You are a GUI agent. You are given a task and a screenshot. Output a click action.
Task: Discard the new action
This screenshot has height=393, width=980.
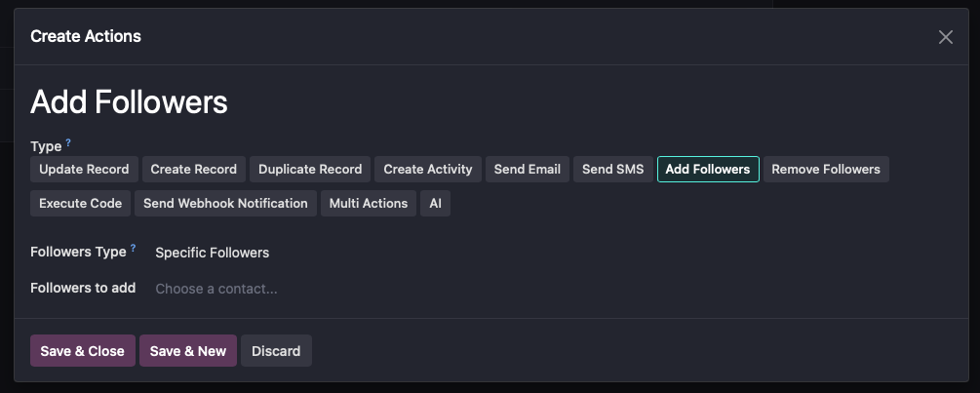click(276, 351)
